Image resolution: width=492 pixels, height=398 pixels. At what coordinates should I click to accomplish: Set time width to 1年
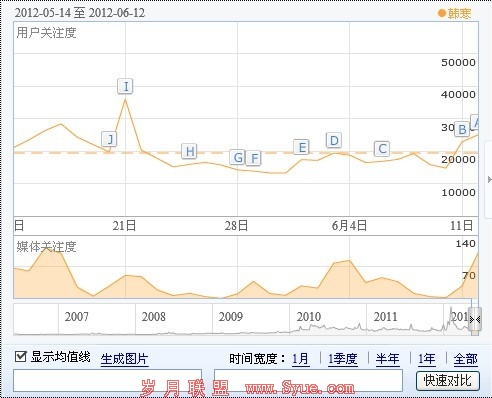427,359
